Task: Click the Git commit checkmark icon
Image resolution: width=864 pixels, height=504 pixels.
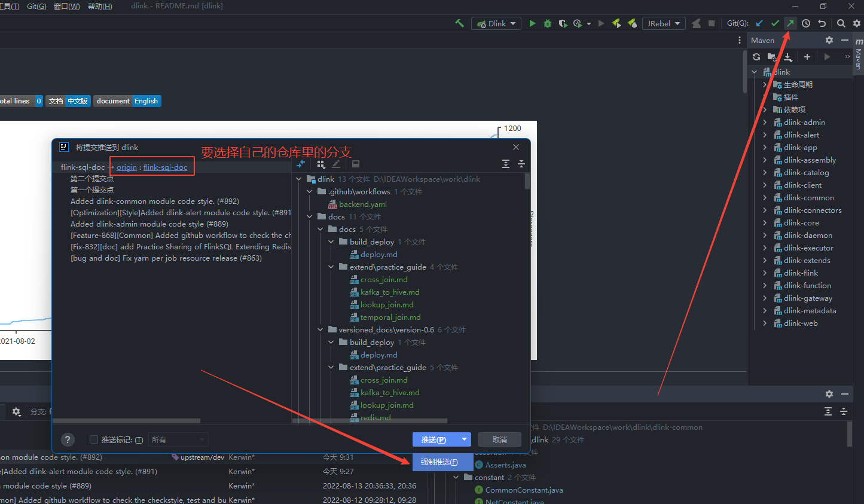Action: (x=775, y=23)
